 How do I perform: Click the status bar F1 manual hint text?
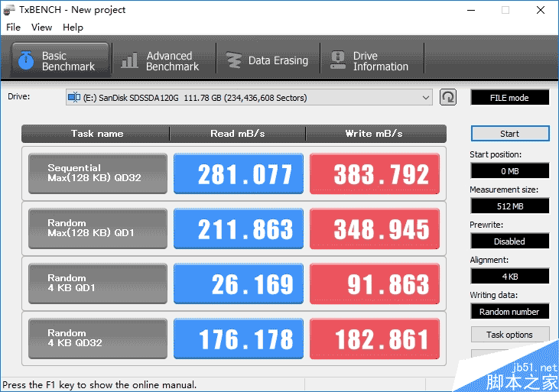(99, 385)
